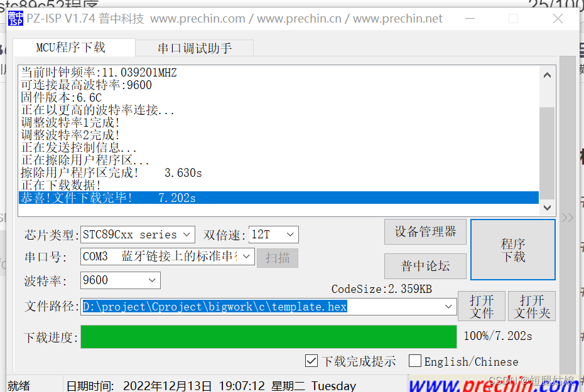Click the scrollbar down arrow in log area
The height and width of the screenshot is (392, 584).
(548, 207)
